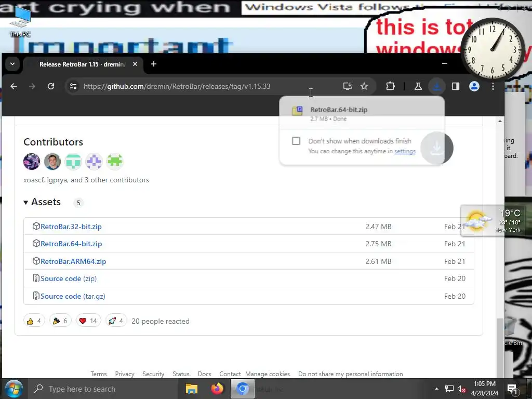Show hidden system tray icons

click(x=436, y=389)
